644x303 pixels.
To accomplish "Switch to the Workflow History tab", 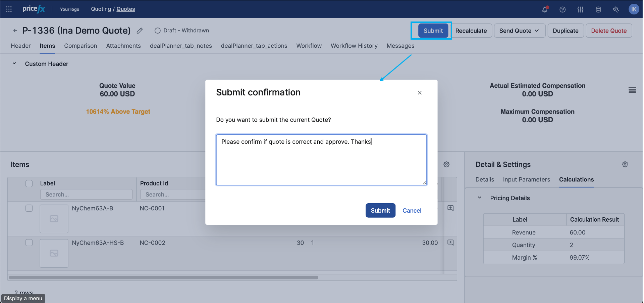I will 354,46.
